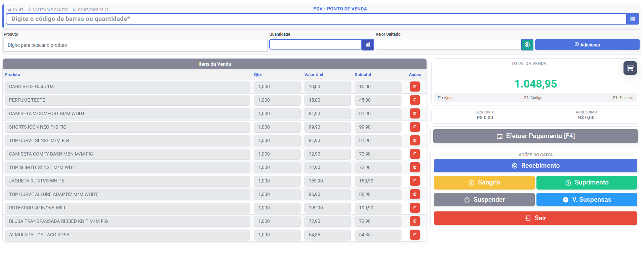The image size is (644, 271).
Task: Click the product search field
Action: [135, 45]
